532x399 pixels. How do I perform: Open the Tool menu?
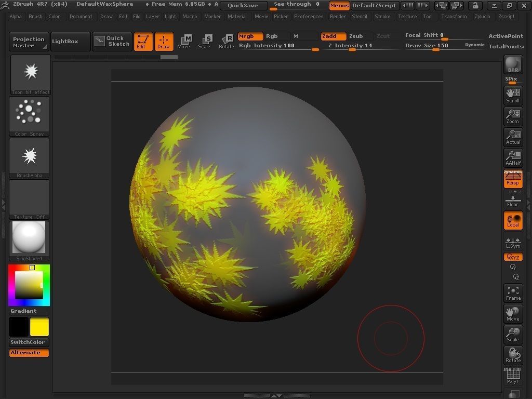point(428,16)
